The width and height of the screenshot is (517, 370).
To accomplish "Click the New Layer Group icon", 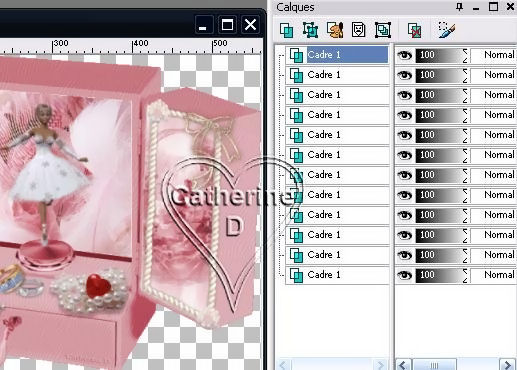I will (383, 30).
